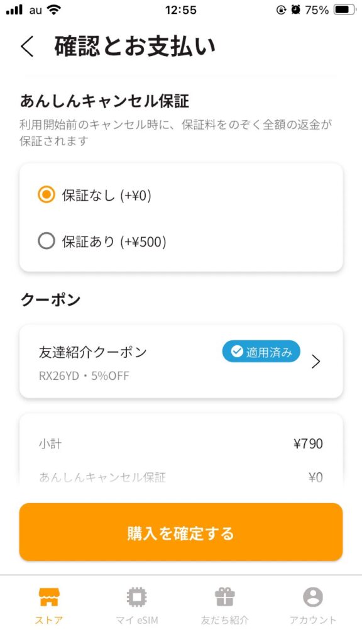Tap the 小計 ¥790 summary row
The image size is (362, 644).
coord(181,443)
